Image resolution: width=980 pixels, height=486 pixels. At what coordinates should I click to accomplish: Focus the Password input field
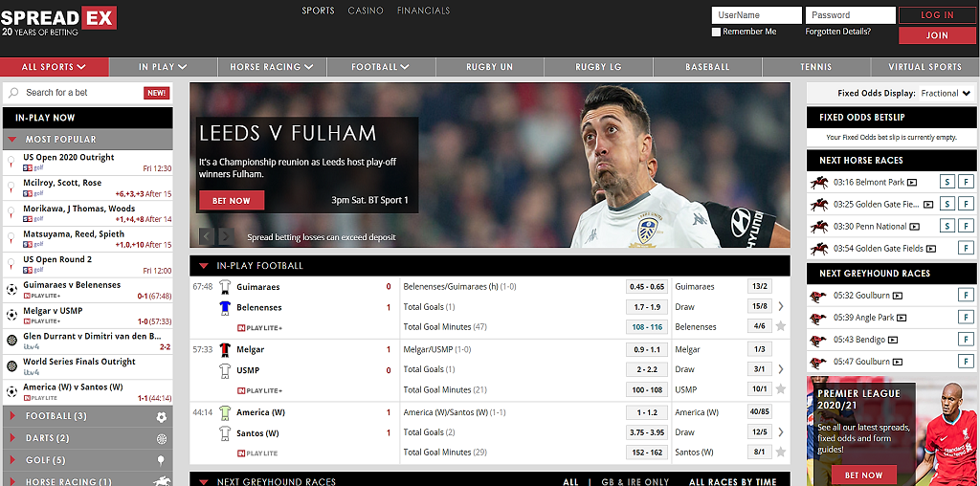pos(850,15)
